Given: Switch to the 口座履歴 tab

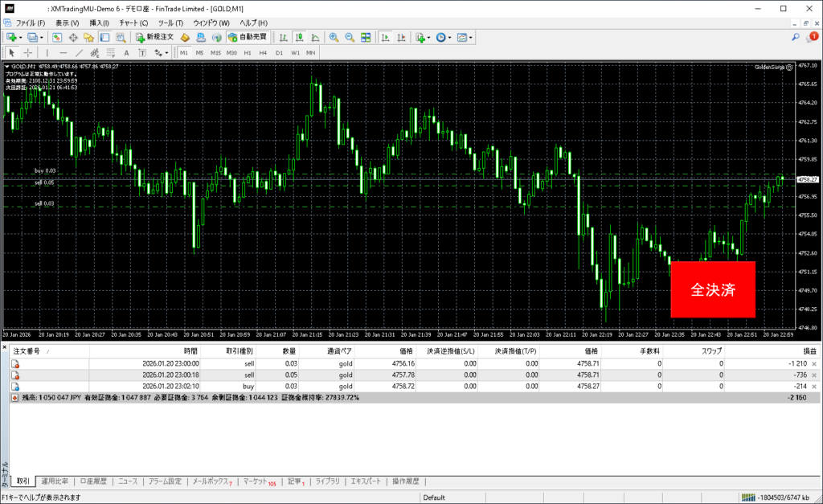Looking at the screenshot, I should click(x=95, y=481).
